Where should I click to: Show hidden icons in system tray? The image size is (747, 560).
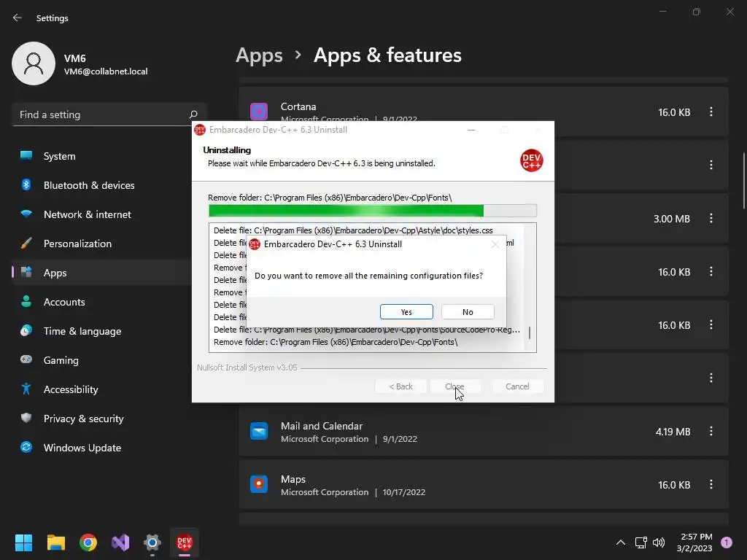click(x=620, y=542)
